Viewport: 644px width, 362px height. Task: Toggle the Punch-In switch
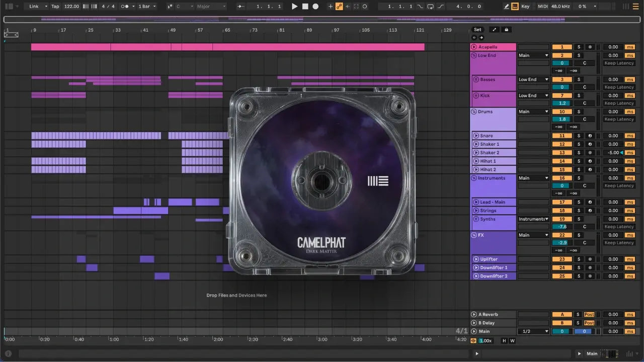pos(421,7)
